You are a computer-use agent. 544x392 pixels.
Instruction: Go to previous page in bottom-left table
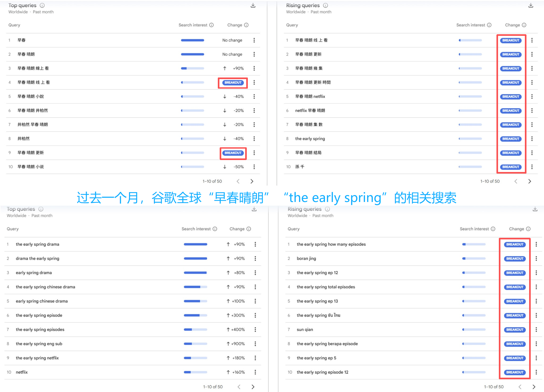239,387
